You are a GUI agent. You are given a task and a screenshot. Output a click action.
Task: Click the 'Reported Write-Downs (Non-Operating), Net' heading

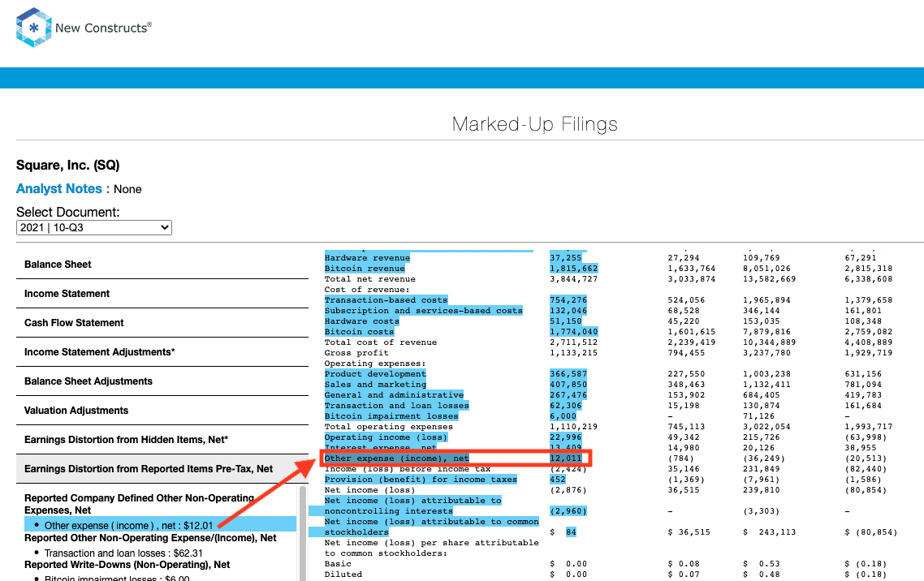[127, 565]
